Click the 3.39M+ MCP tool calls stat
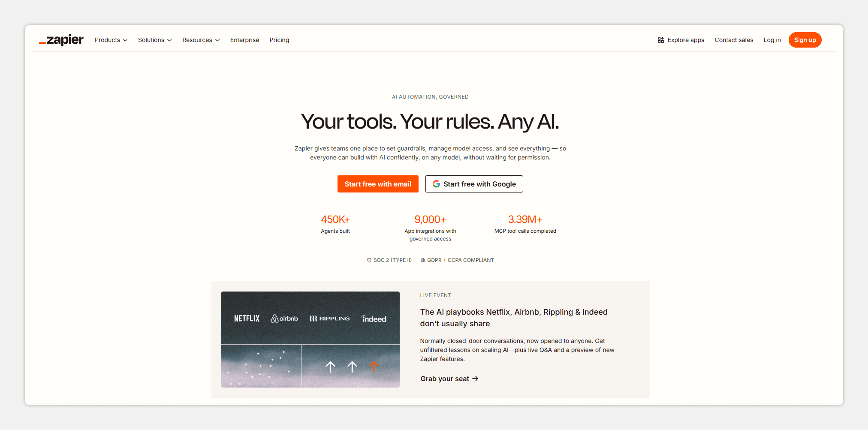This screenshot has height=430, width=868. [x=525, y=224]
